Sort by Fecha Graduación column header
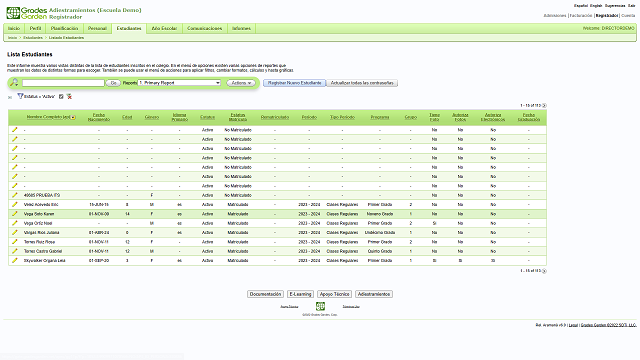640x360 pixels. click(529, 117)
